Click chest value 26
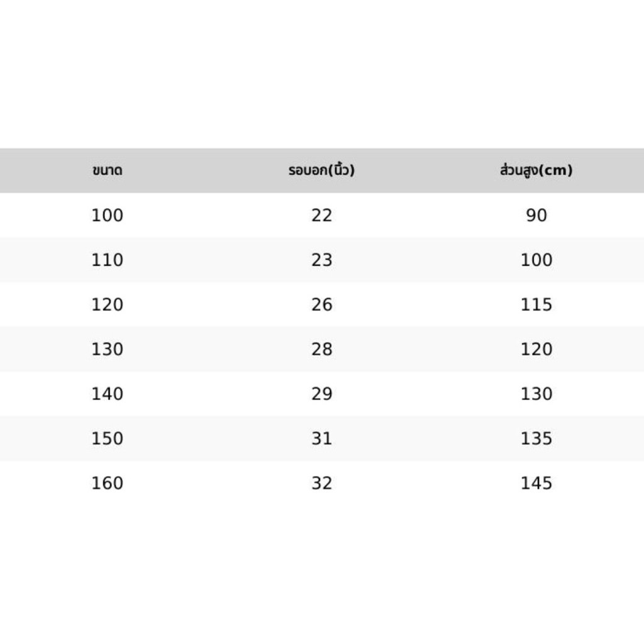Image resolution: width=644 pixels, height=644 pixels. 321,305
